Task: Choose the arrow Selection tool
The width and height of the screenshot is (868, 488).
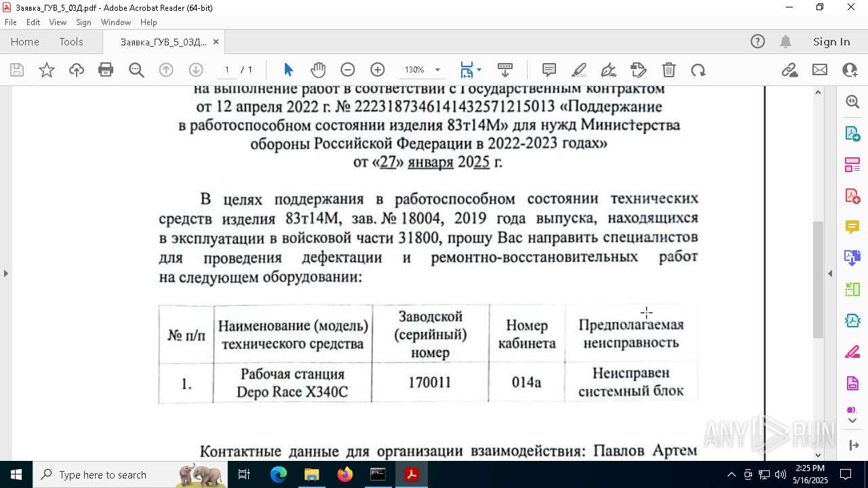Action: point(288,70)
